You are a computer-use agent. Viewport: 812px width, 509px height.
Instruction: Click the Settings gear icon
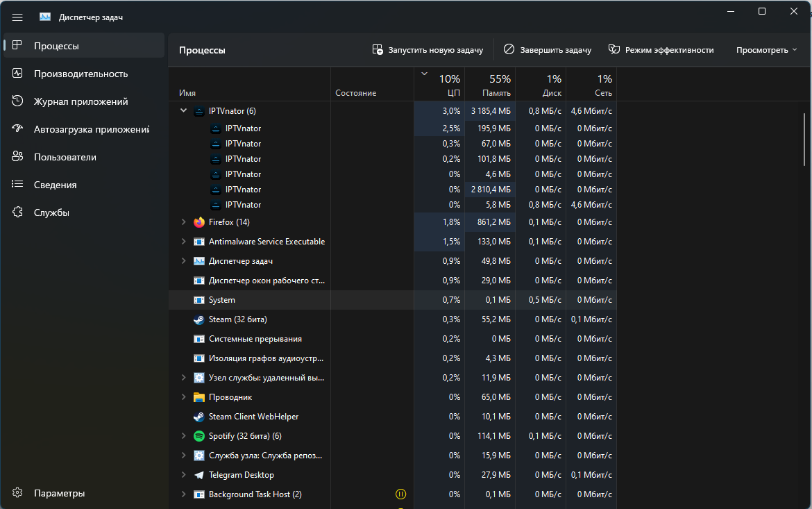(17, 492)
